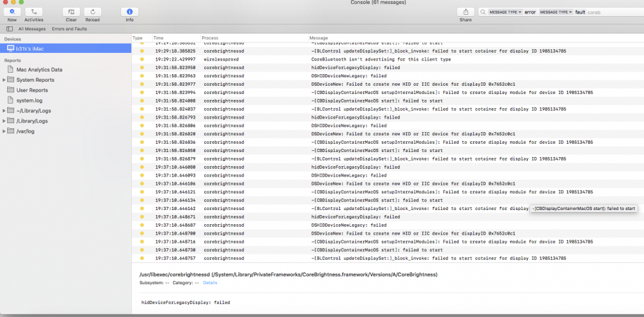Expand /Library/Logs disclosure triangle
The height and width of the screenshot is (317, 644).
(4, 121)
